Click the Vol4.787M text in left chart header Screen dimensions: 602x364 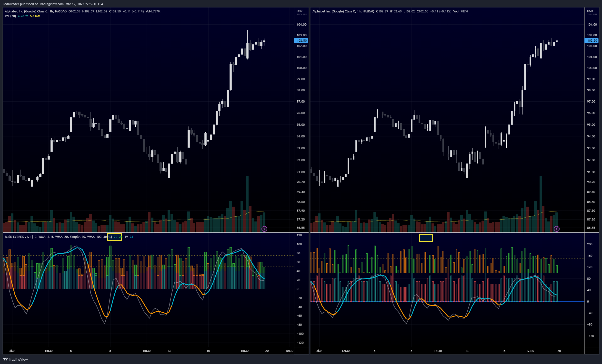pos(153,11)
